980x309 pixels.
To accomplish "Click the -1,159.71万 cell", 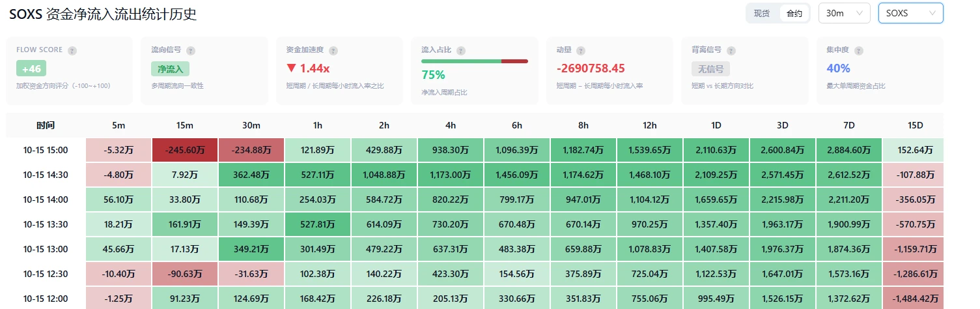I will click(914, 249).
